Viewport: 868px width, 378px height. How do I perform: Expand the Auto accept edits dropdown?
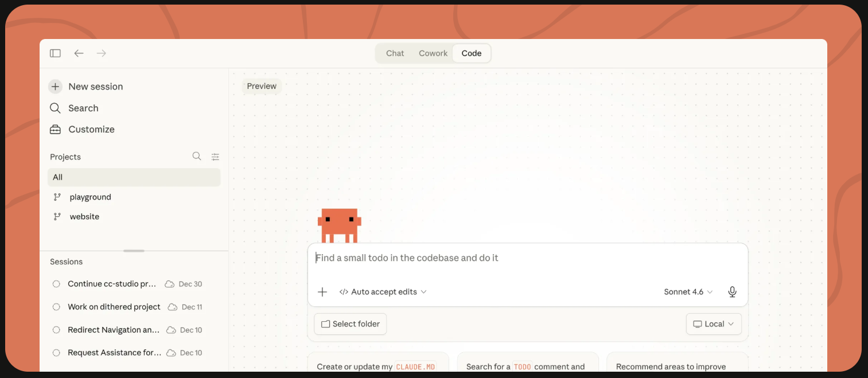tap(383, 292)
